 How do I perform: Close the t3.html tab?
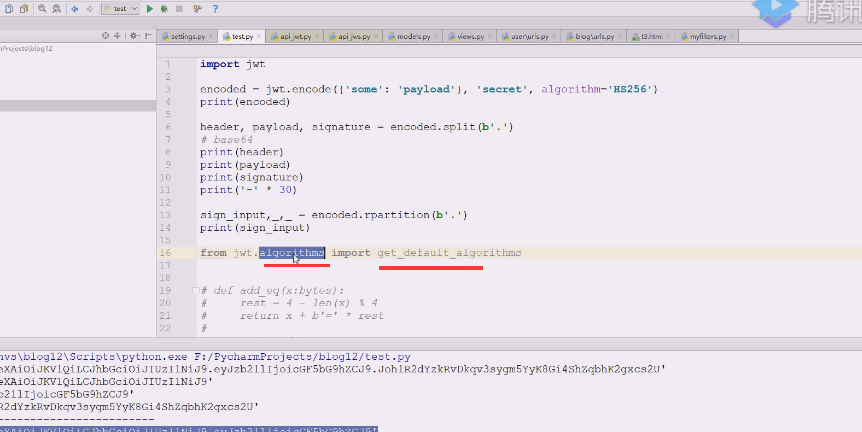pyautogui.click(x=668, y=36)
